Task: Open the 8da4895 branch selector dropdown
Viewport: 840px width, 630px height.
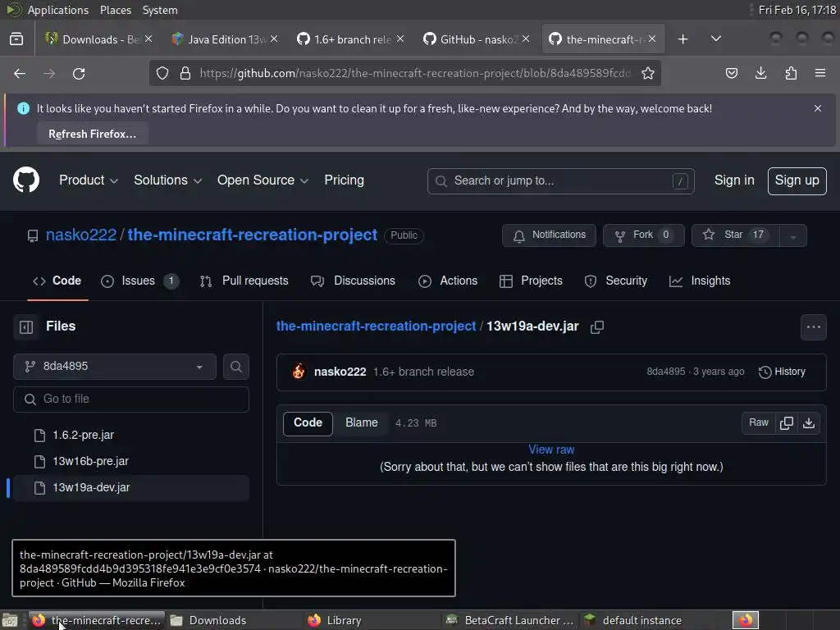Action: point(115,367)
